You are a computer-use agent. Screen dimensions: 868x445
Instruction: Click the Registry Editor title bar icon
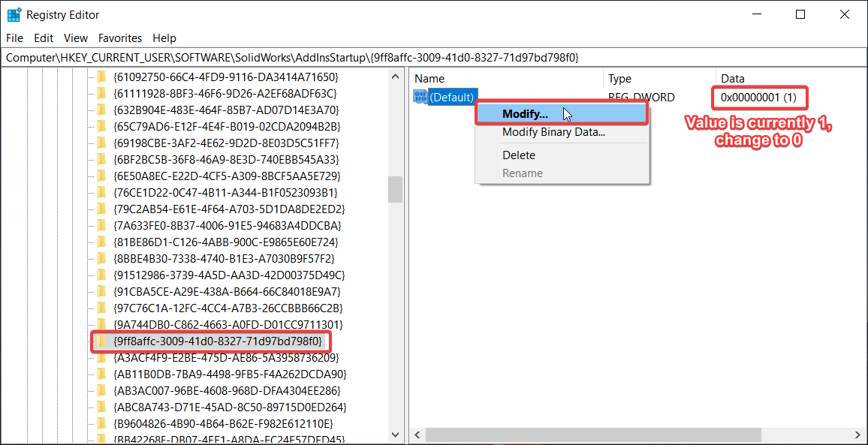(x=14, y=14)
